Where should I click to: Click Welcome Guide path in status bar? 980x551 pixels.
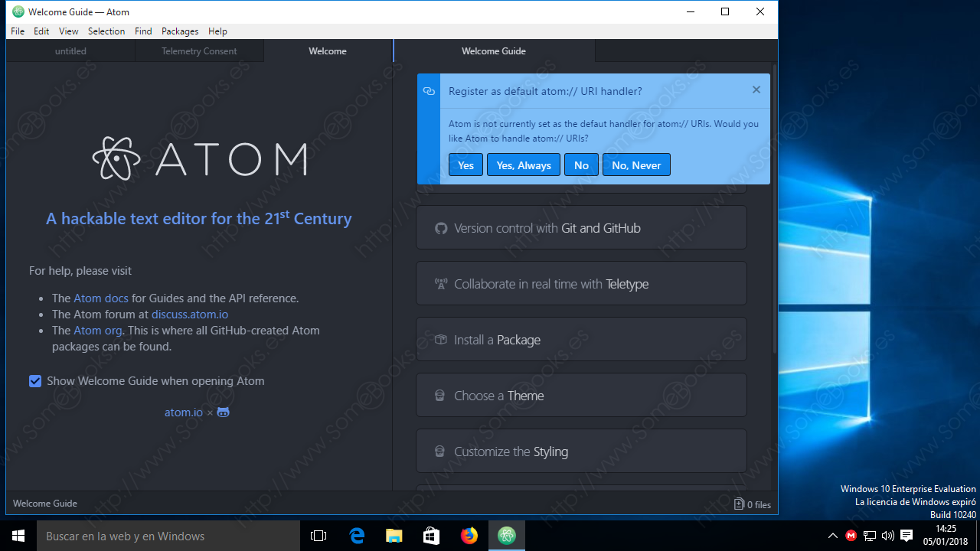[x=45, y=504]
